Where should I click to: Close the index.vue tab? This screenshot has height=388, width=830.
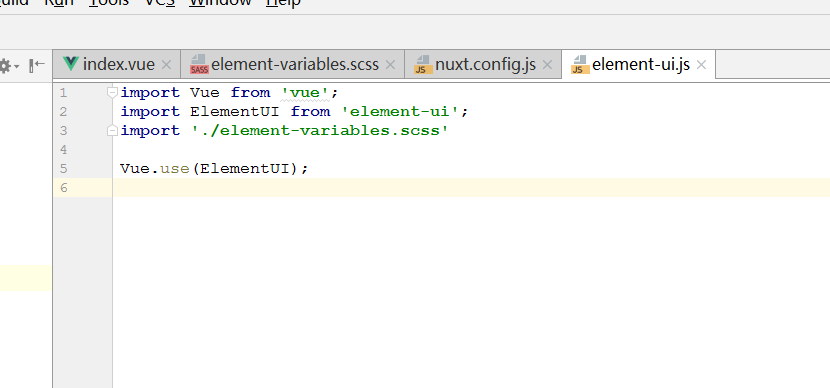tap(166, 65)
